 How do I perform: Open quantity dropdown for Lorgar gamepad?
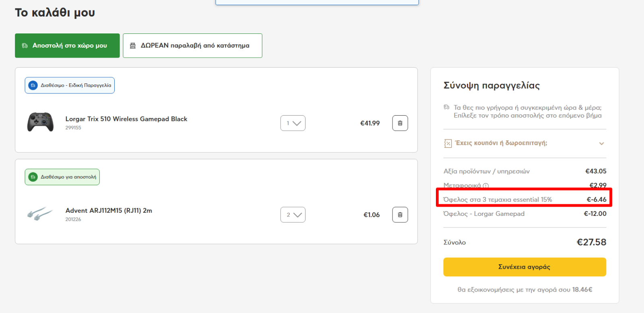[x=293, y=123]
